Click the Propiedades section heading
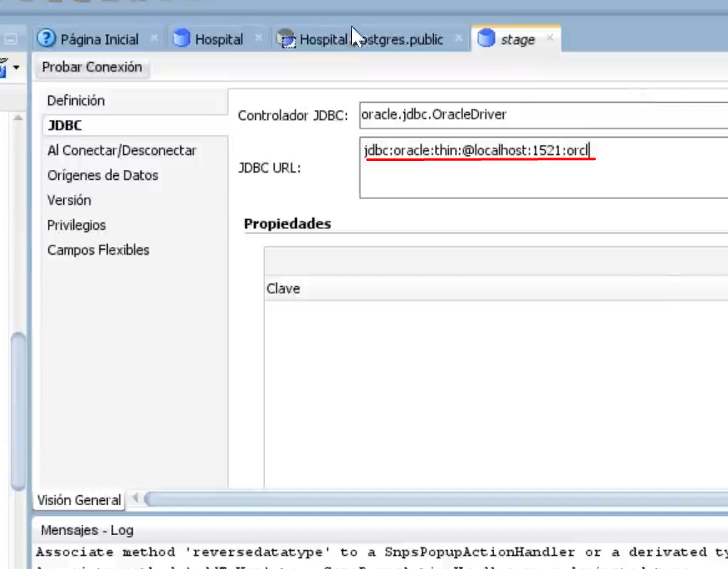The width and height of the screenshot is (728, 569). 287,223
